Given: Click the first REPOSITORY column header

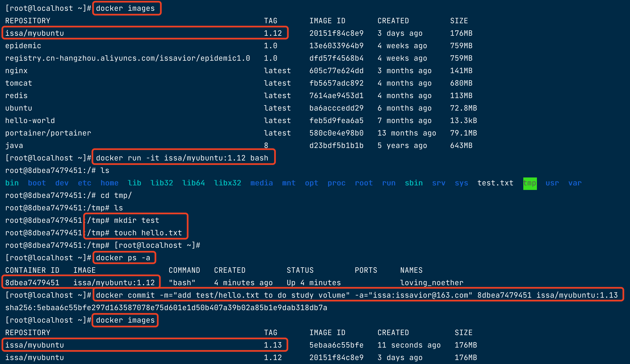Looking at the screenshot, I should click(28, 21).
